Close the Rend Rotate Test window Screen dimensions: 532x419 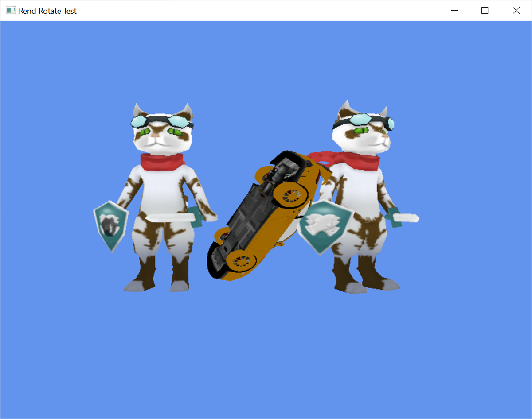pyautogui.click(x=516, y=11)
